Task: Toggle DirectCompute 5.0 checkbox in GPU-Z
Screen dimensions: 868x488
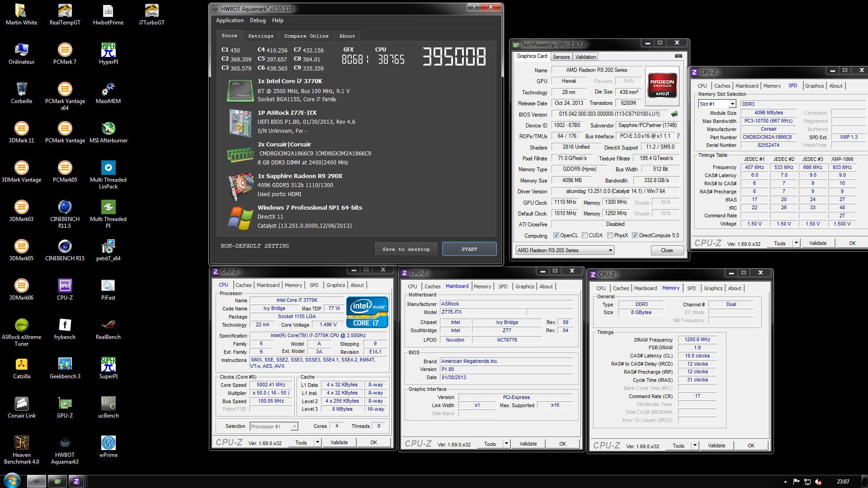Action: (635, 235)
